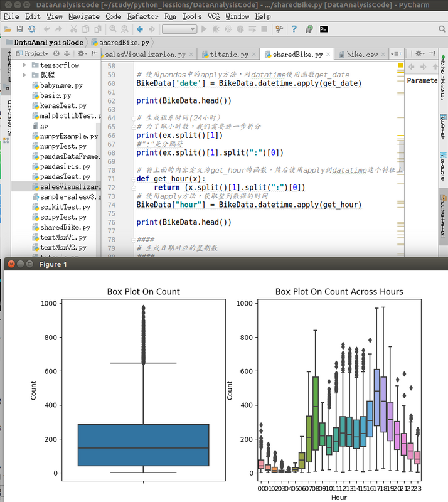Click the Cut scissors icon

73,29
